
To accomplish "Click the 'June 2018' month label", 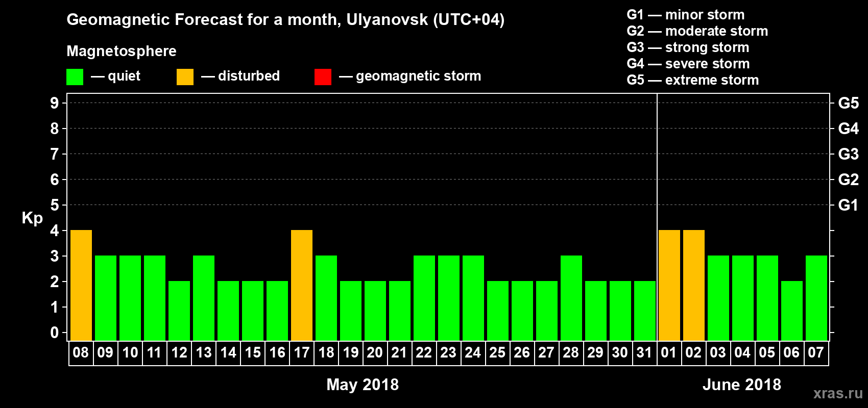I will [742, 385].
